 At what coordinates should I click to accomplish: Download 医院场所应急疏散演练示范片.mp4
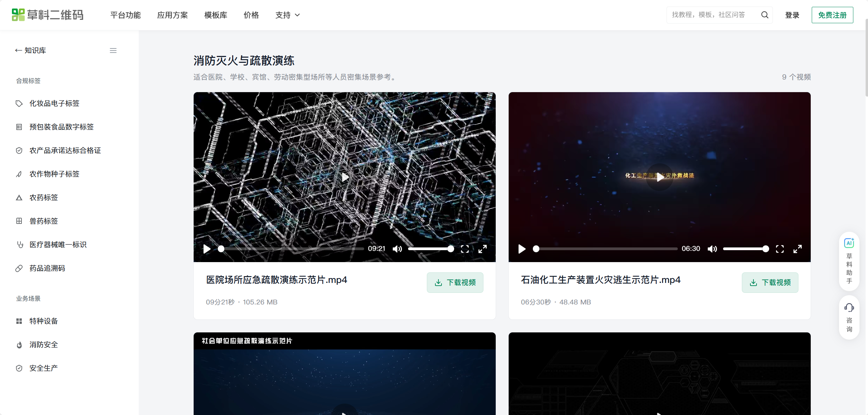[455, 282]
